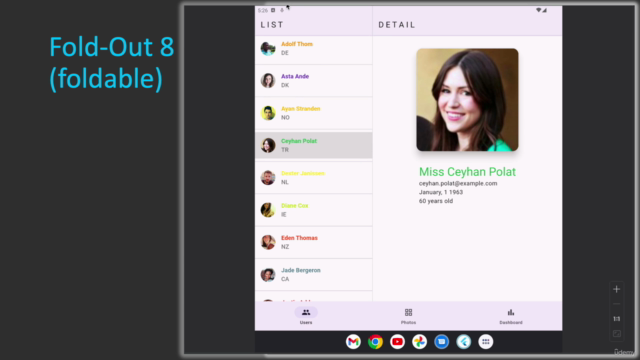Launch Chrome from the dock
This screenshot has width=640, height=360.
(375, 342)
